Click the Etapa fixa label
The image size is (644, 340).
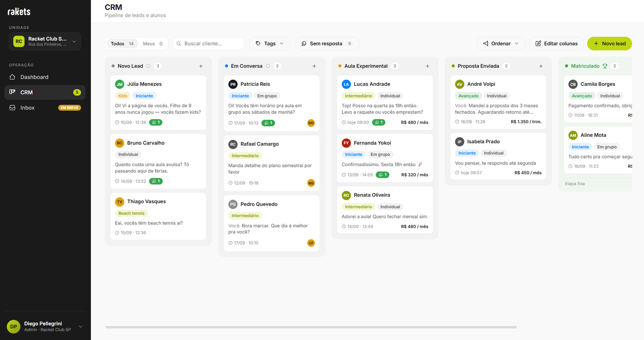[x=575, y=184]
